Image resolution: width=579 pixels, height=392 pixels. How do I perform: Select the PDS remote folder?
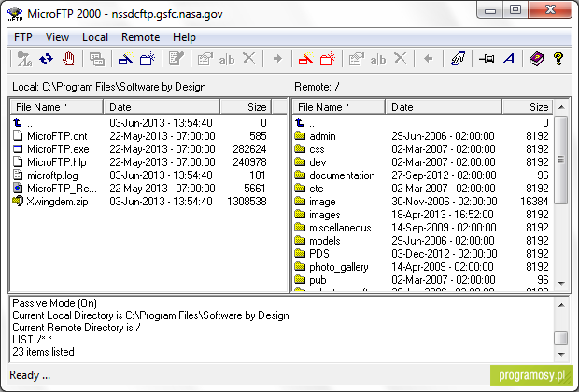coord(312,254)
